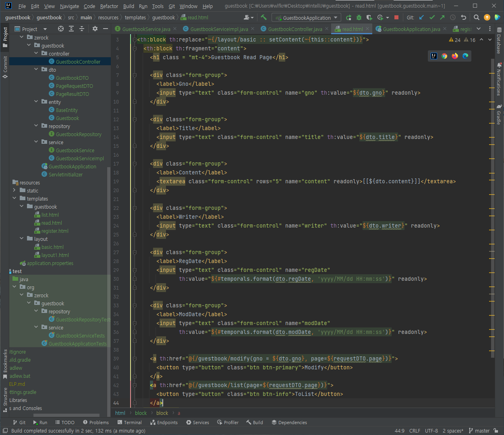Screen dimensions: 504x435
Task: Open preview in Edge browser icon
Action: click(465, 56)
